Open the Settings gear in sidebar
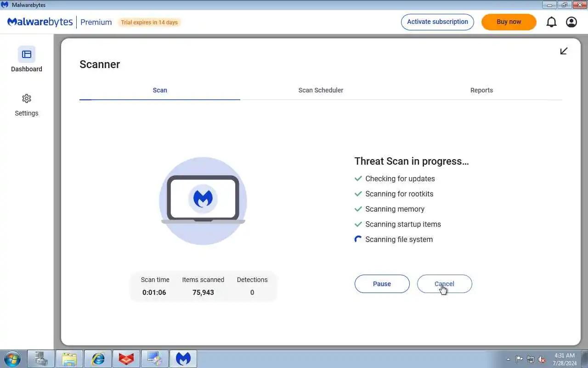The height and width of the screenshot is (368, 588). 27,98
